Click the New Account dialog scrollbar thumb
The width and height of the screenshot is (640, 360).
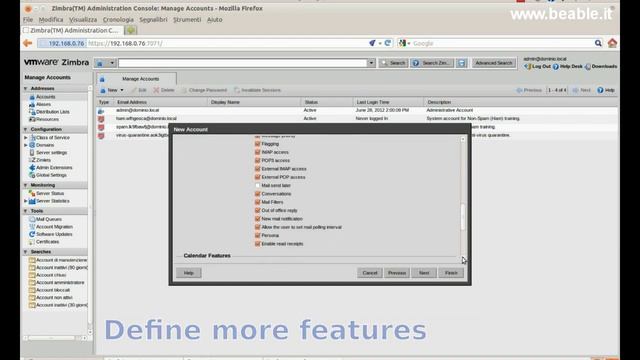click(462, 216)
